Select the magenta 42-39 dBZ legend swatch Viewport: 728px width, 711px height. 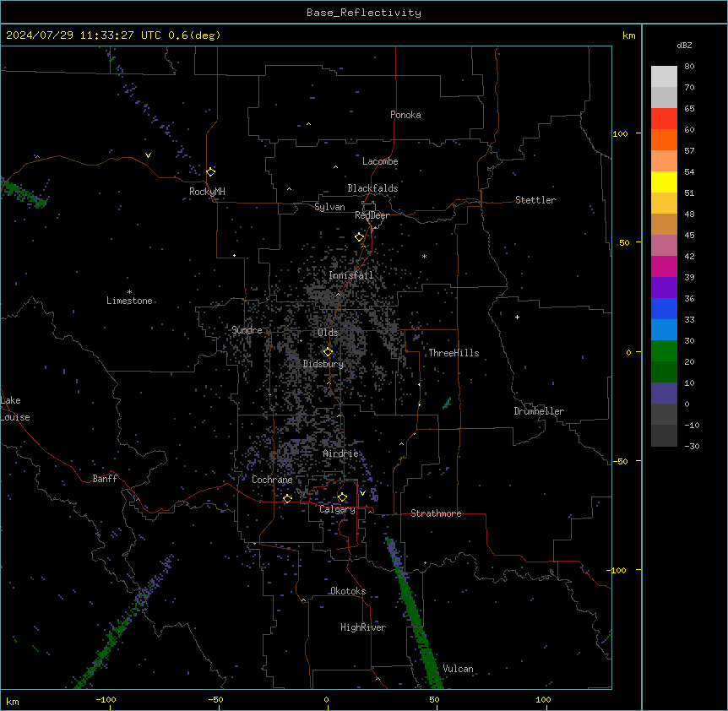pyautogui.click(x=664, y=266)
